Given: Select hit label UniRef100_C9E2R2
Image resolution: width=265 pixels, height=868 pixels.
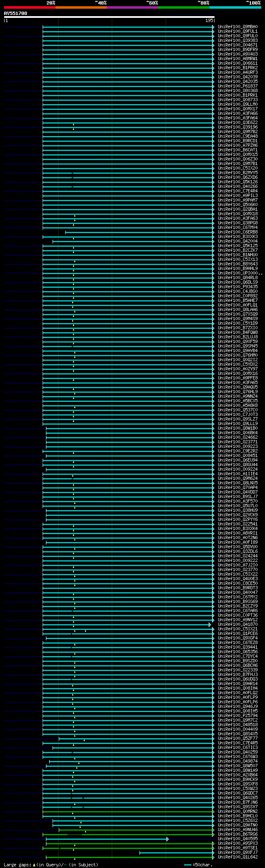Looking at the screenshot, I should (238, 451).
